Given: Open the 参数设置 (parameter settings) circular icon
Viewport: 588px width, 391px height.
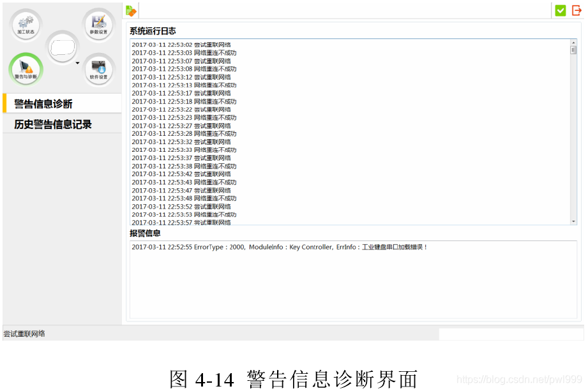Looking at the screenshot, I should pos(98,24).
